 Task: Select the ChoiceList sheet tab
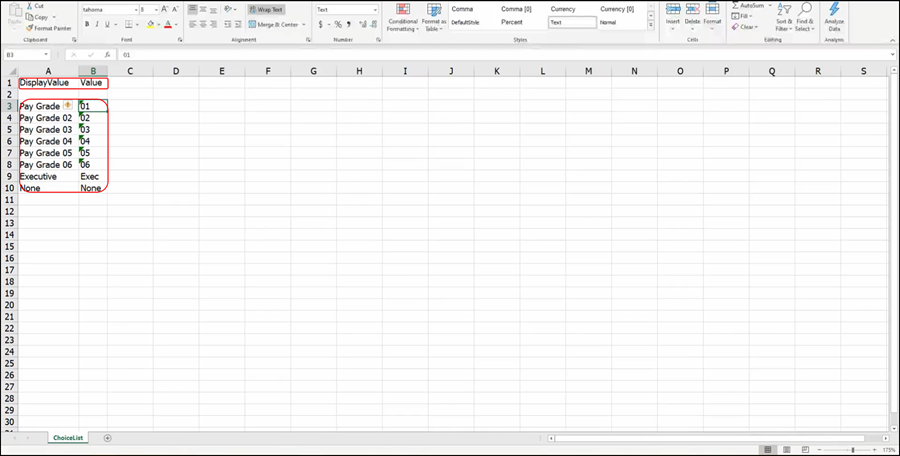click(x=69, y=438)
